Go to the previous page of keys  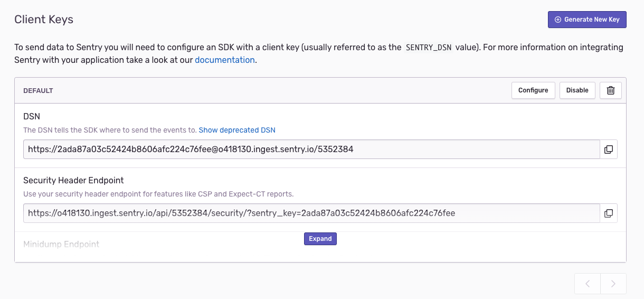click(x=588, y=284)
